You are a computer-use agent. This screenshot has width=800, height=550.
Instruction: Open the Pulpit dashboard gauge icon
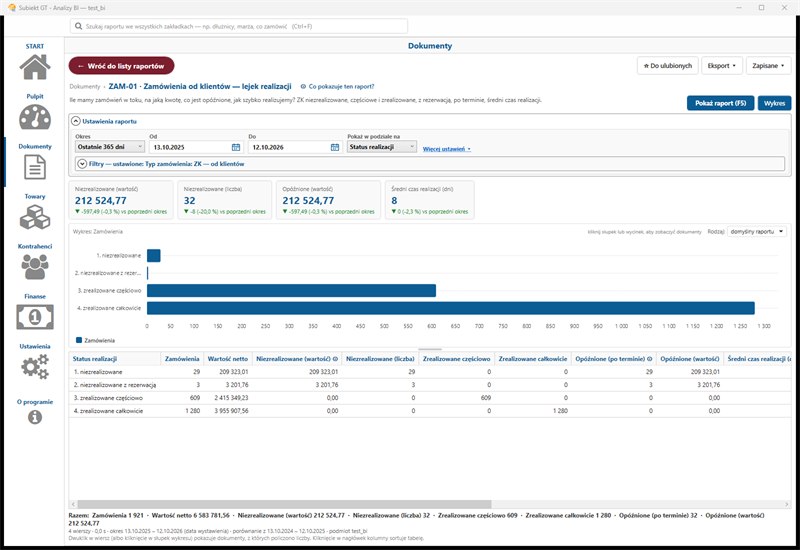(35, 117)
